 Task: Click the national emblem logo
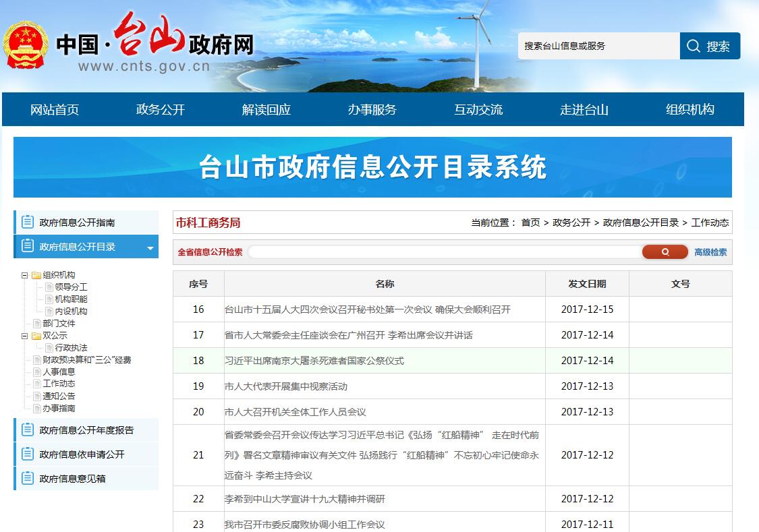pos(26,45)
